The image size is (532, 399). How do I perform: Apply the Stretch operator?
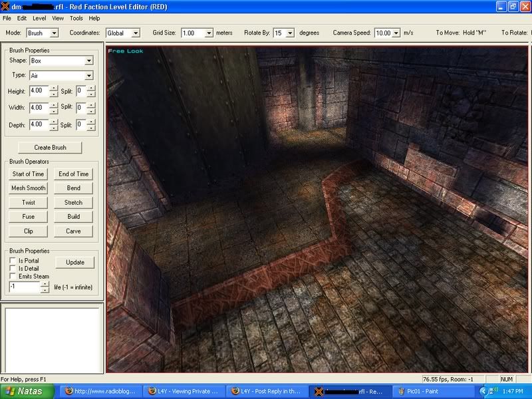coord(73,203)
